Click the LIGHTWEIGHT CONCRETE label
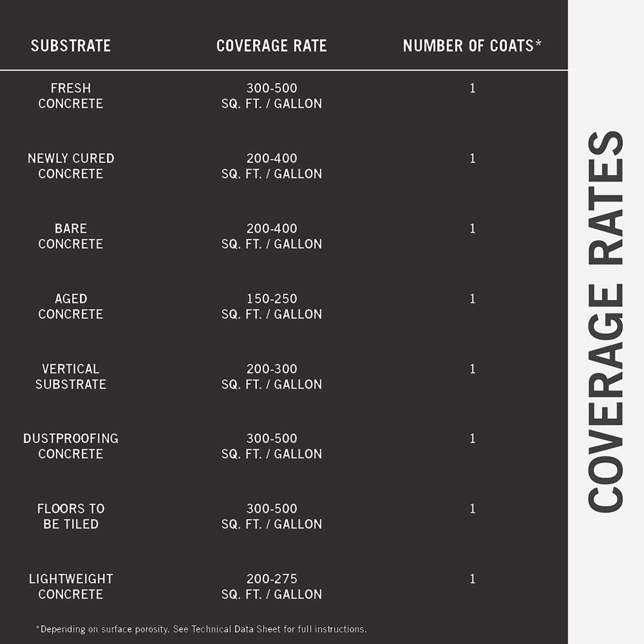The width and height of the screenshot is (644, 644). click(x=71, y=587)
